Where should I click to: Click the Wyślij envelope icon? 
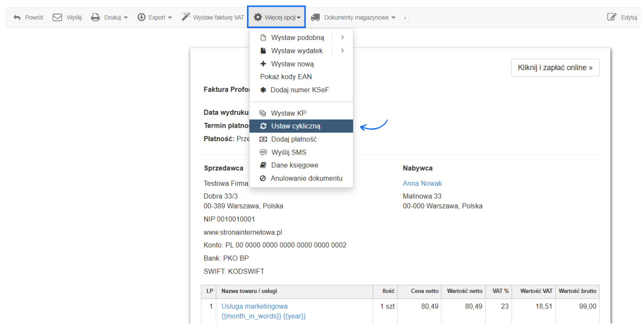pos(57,17)
